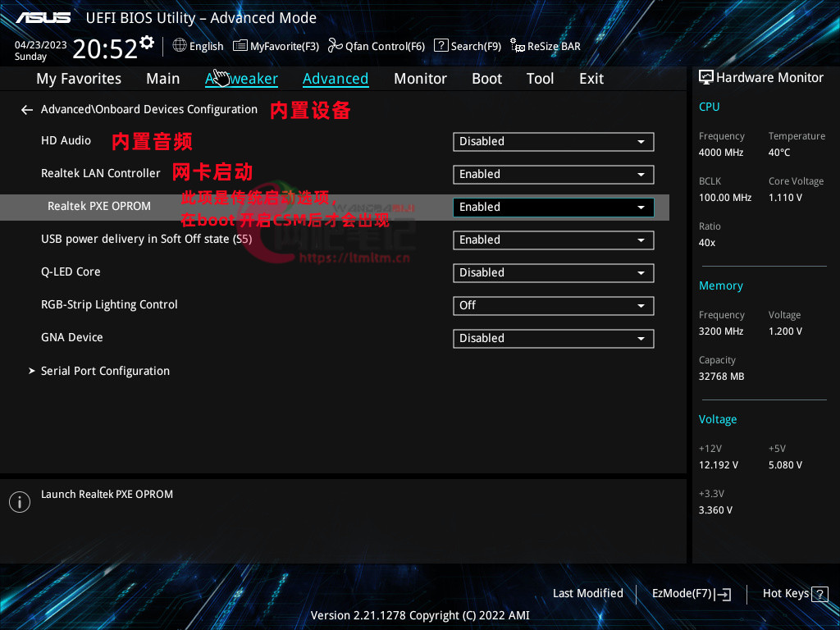This screenshot has height=630, width=840.
Task: Switch to the My Favorites tab
Action: click(x=79, y=79)
